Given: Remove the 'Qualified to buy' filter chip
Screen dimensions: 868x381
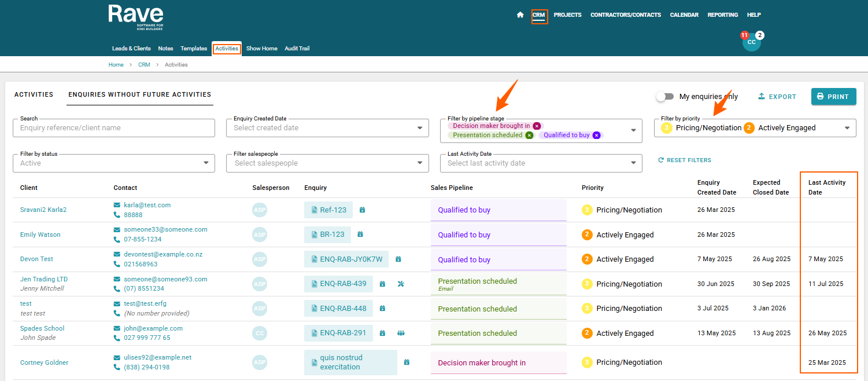Looking at the screenshot, I should tap(596, 135).
